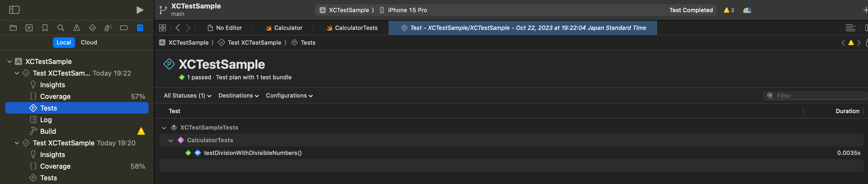
Task: Open the Issue navigator warning icon
Action: (76, 28)
